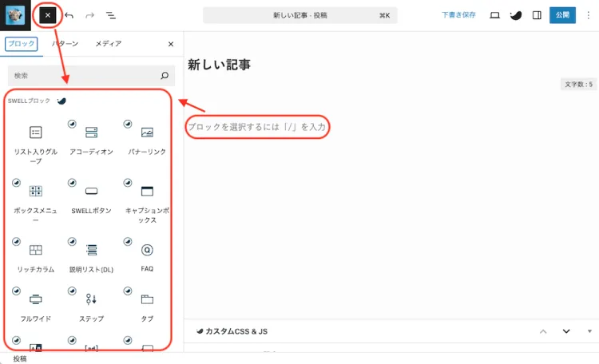Screen dimensions: 599x364
Task: Switch to the メディア tab
Action: pos(109,44)
